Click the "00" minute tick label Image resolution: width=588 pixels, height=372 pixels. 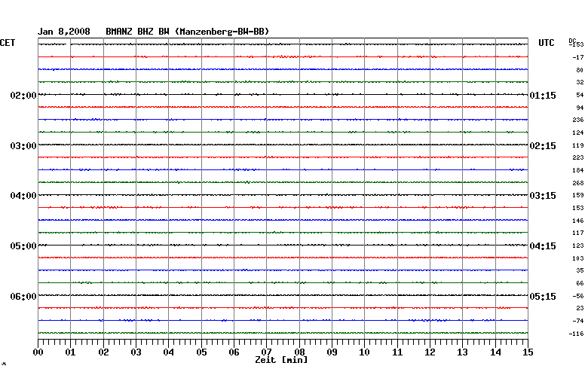click(38, 352)
